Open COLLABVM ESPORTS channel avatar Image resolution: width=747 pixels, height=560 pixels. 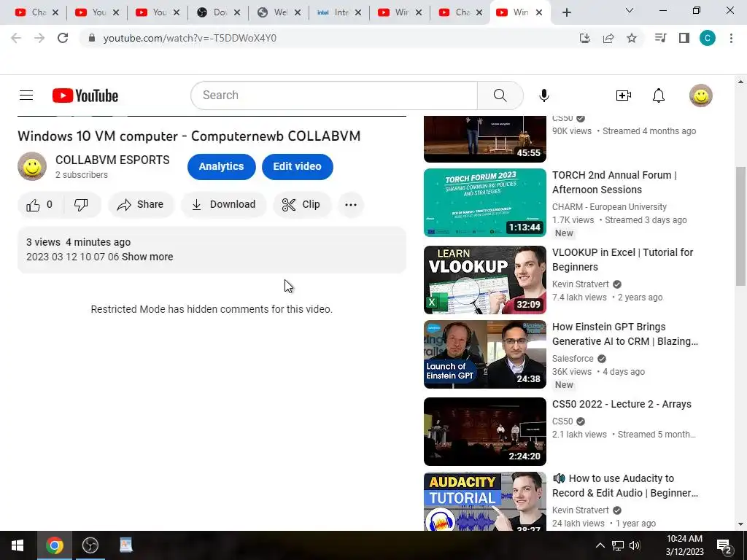pos(32,167)
